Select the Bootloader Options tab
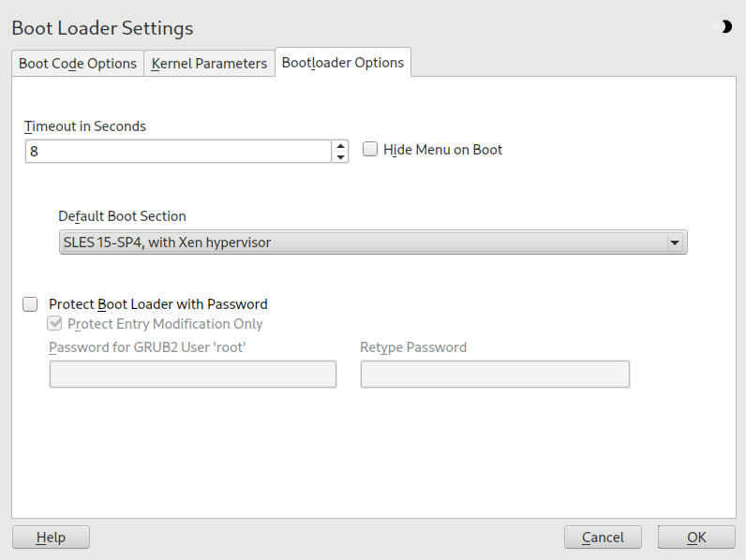 point(343,63)
